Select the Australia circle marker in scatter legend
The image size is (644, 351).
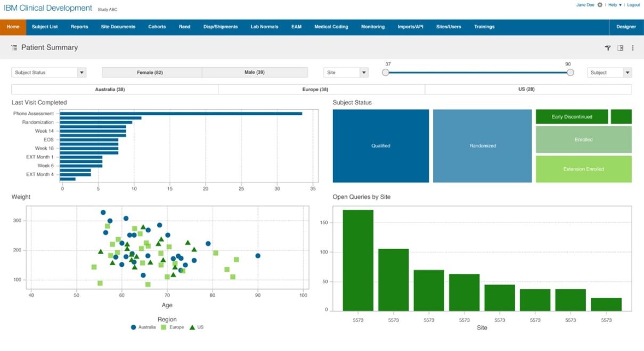pos(134,327)
